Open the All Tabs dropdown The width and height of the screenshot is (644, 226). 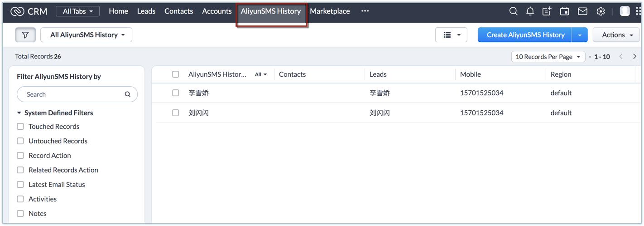pyautogui.click(x=78, y=11)
